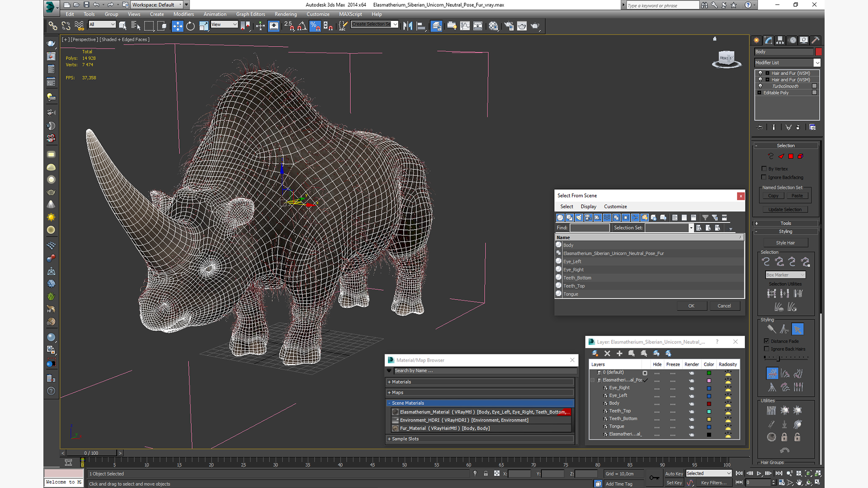Viewport: 868px width, 488px height.
Task: Select Teeth_Bottom in the scene list
Action: click(x=577, y=278)
